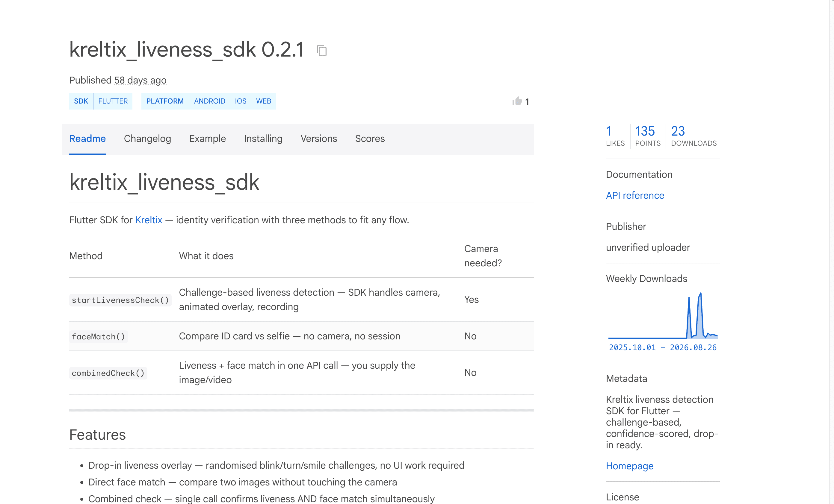
Task: Click the 'Documentation' sidebar heading
Action: (639, 174)
